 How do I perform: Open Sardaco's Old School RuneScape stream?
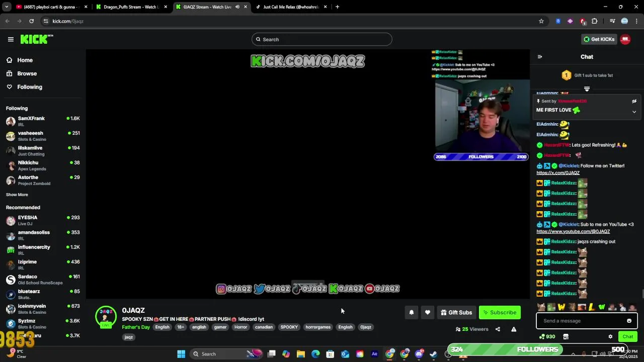pyautogui.click(x=43, y=280)
